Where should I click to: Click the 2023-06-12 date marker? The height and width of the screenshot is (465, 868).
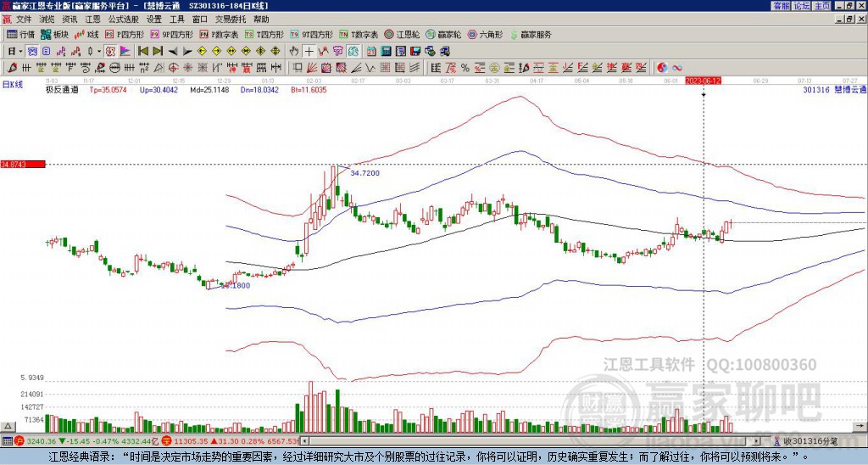[703, 81]
